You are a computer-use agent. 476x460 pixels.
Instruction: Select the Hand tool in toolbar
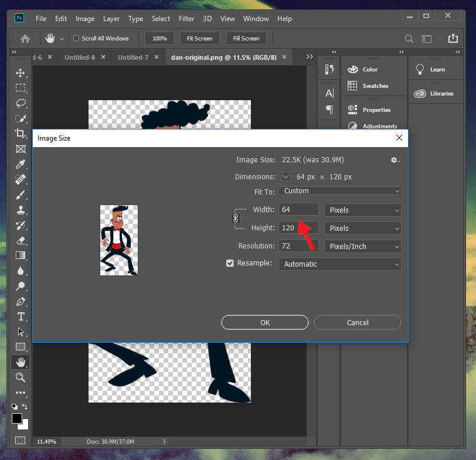(21, 362)
